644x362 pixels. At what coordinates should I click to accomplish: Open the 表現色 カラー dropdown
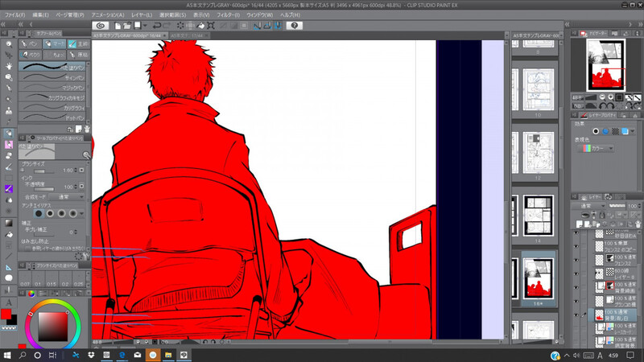pyautogui.click(x=596, y=148)
